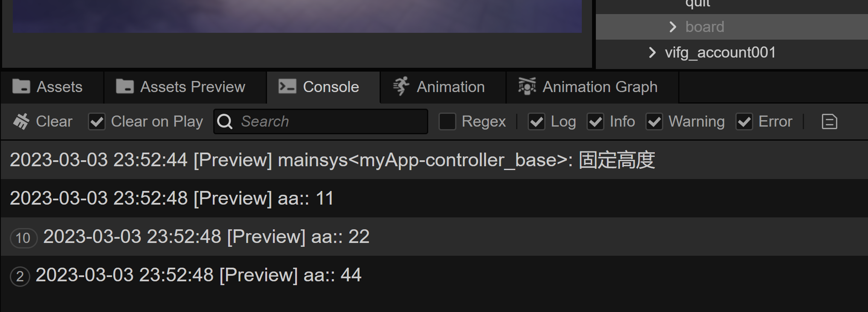
Task: Switch to the Animation Graph tab
Action: pyautogui.click(x=599, y=87)
